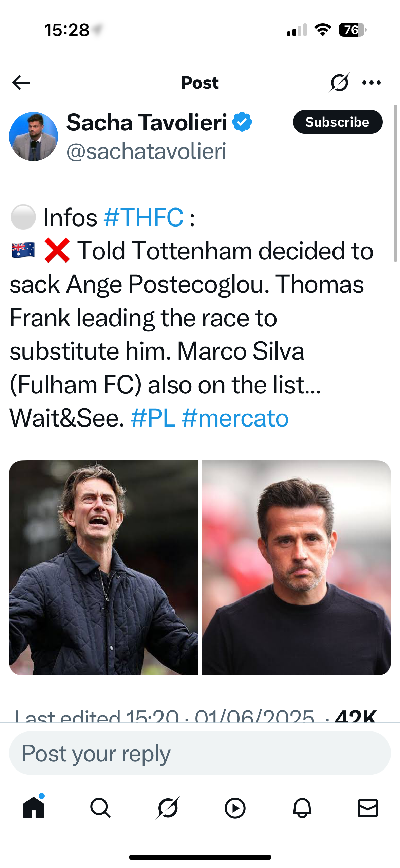Open the left photo of the shouting man
The height and width of the screenshot is (868, 400).
pyautogui.click(x=103, y=568)
